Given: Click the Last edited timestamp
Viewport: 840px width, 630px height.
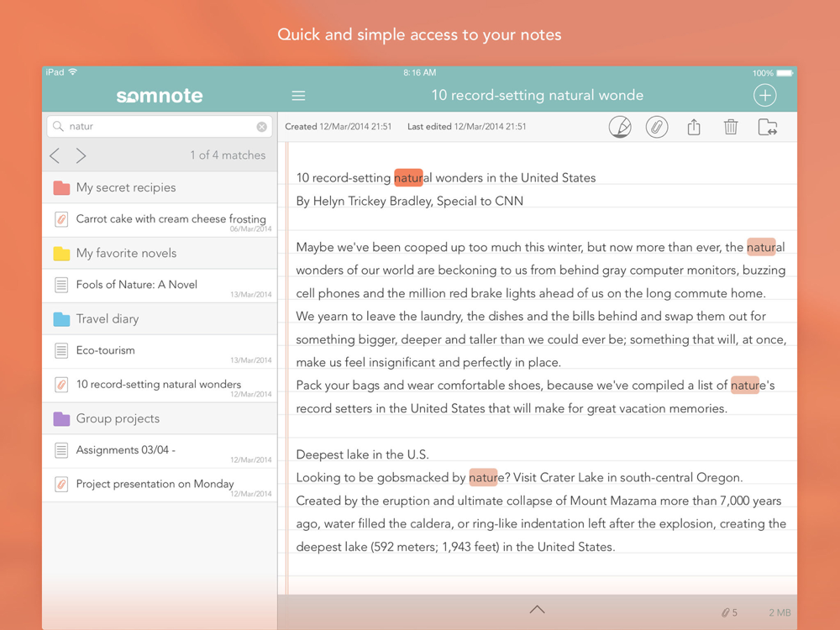Looking at the screenshot, I should (x=466, y=127).
